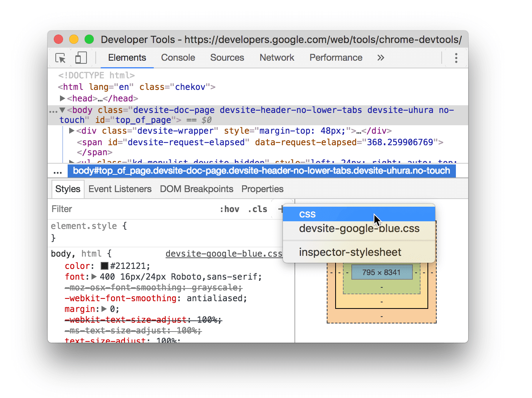Expand the font shorthand property arrow

click(x=93, y=277)
